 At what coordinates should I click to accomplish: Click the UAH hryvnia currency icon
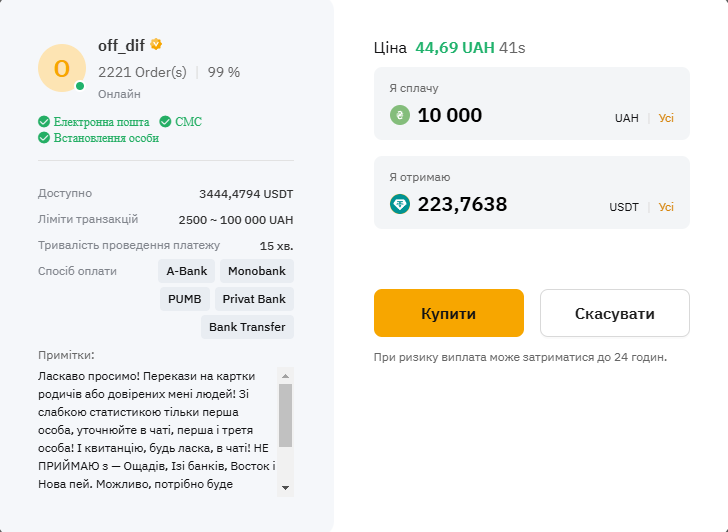pyautogui.click(x=400, y=115)
